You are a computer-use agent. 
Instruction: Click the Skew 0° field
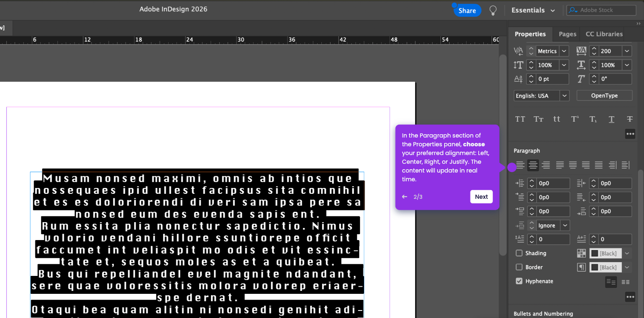615,79
